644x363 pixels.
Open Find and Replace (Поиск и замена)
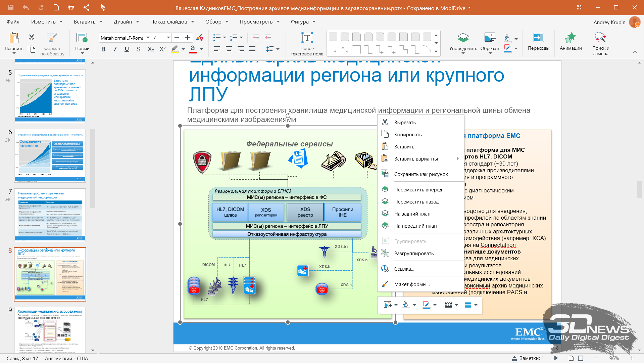pos(601,44)
